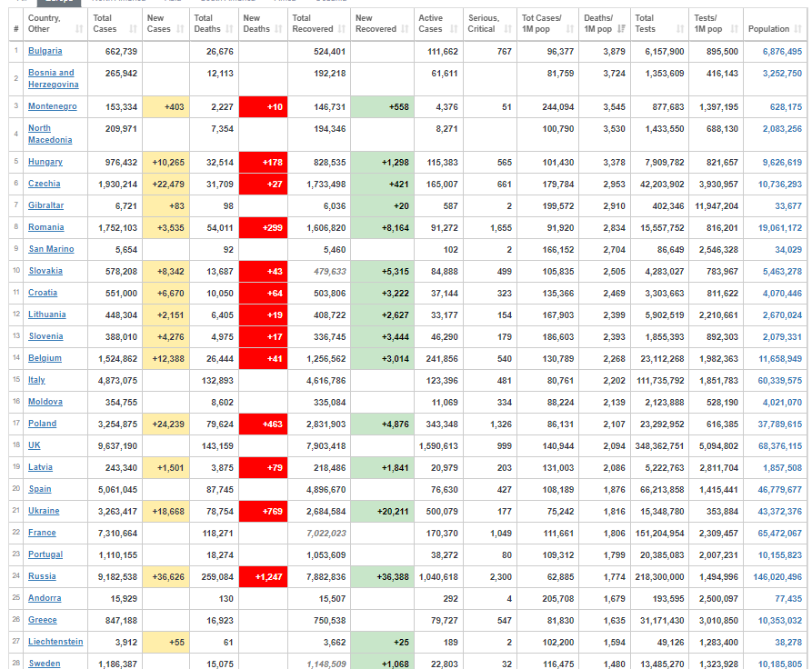This screenshot has height=669, width=812.
Task: Open Spain country link
Action: pyautogui.click(x=40, y=488)
